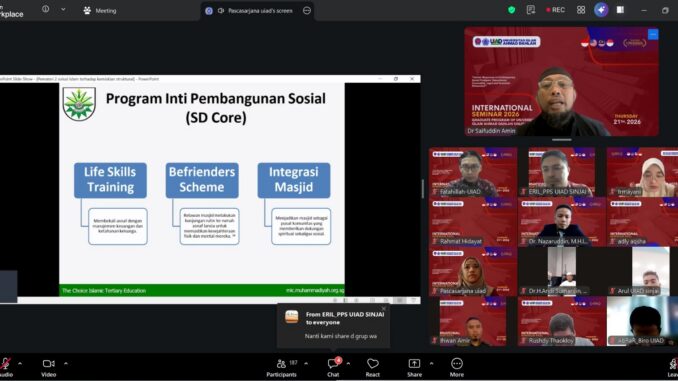678x381 pixels.
Task: Select Rushdy Thackloy participant video
Action: point(562,321)
